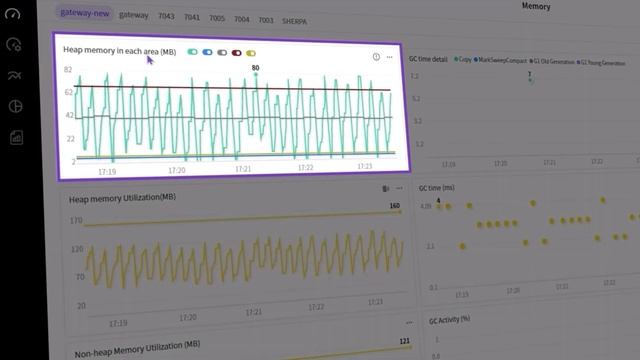Image resolution: width=640 pixels, height=360 pixels.
Task: Click the Memory section heading
Action: [x=536, y=6]
